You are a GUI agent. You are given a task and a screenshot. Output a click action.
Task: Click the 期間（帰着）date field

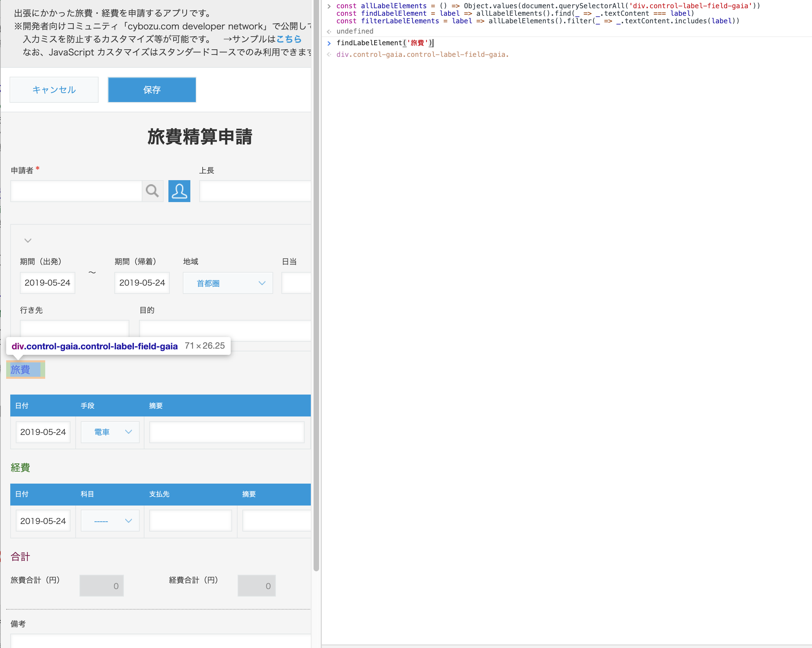(x=142, y=283)
